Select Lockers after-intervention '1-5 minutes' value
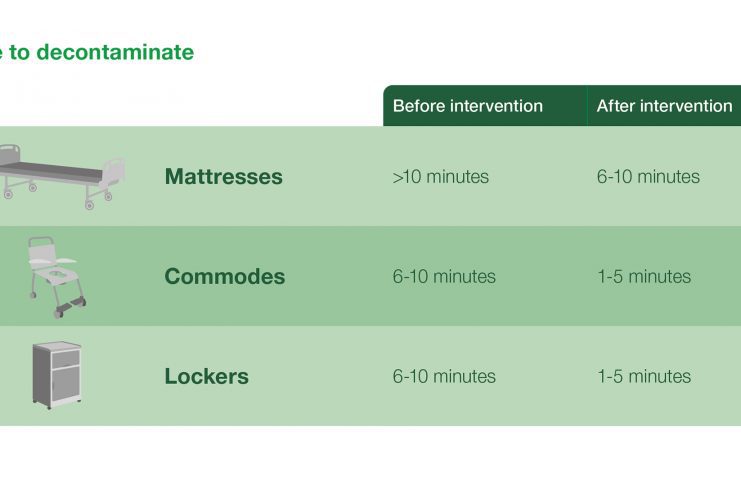 click(x=644, y=377)
